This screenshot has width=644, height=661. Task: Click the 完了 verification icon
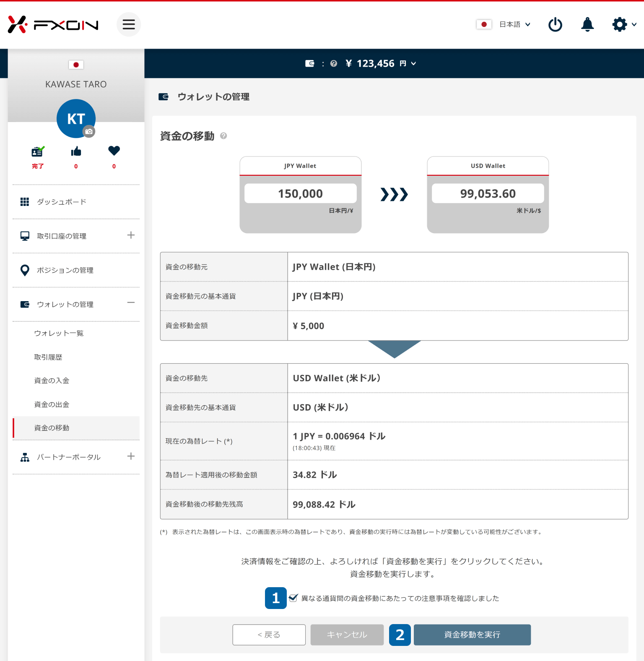[38, 151]
